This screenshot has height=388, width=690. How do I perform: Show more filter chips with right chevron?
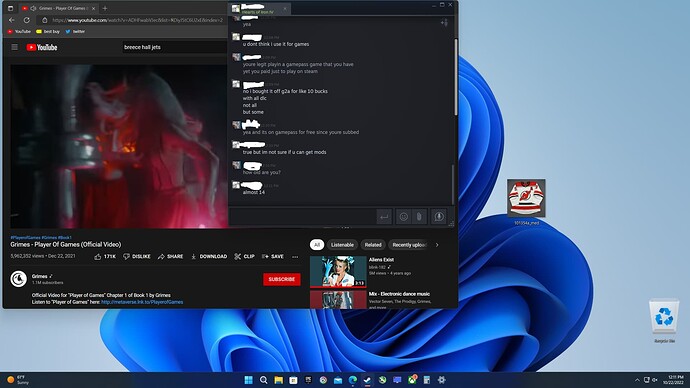click(x=437, y=245)
